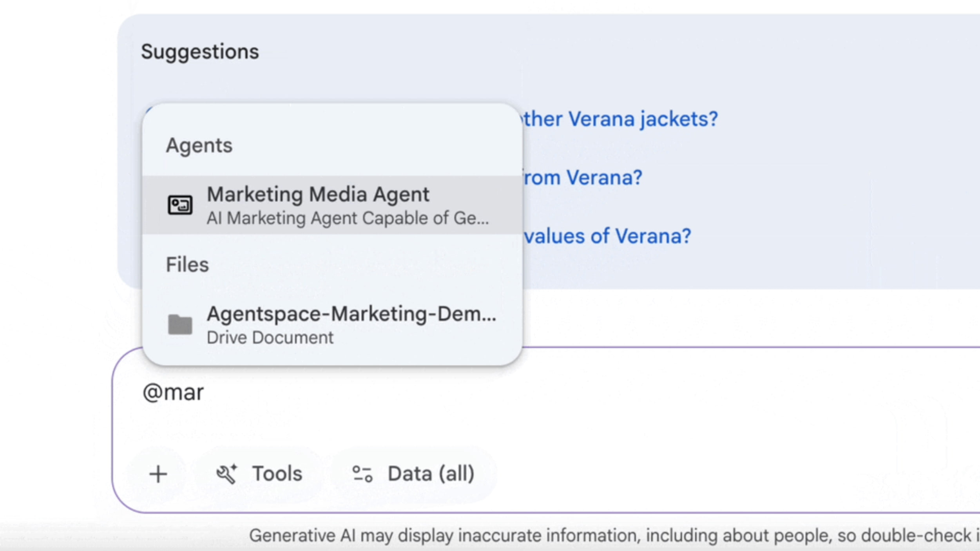
Task: Click the Agents section header
Action: click(x=199, y=145)
